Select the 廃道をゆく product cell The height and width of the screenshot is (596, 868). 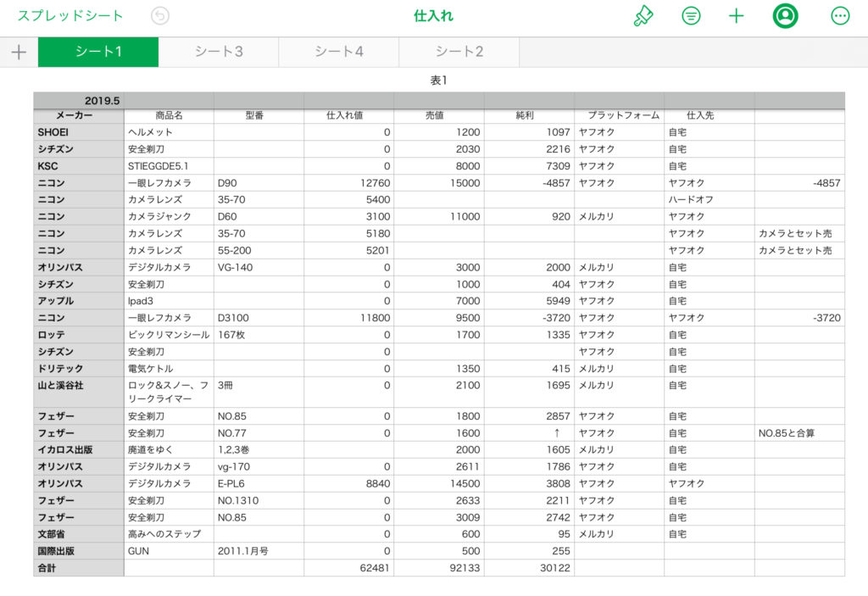point(169,450)
